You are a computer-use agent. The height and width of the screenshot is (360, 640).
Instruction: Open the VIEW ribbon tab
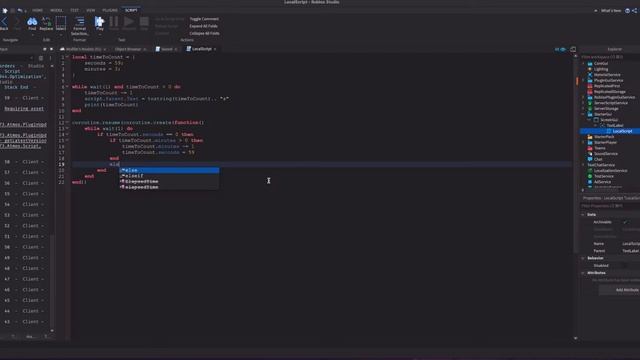pos(91,10)
